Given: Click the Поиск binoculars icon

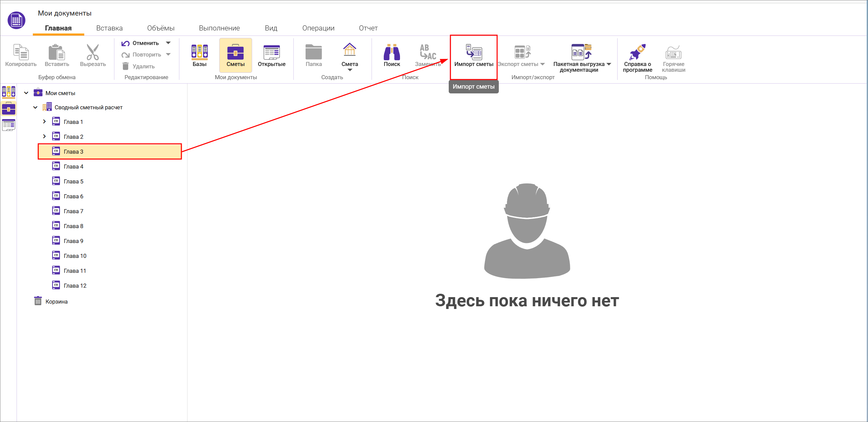Looking at the screenshot, I should pos(392,52).
